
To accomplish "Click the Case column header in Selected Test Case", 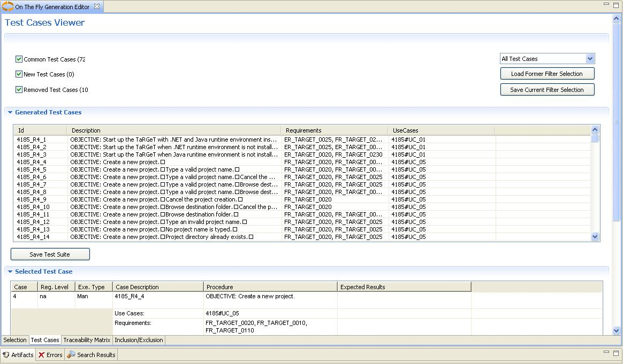I will pos(24,287).
